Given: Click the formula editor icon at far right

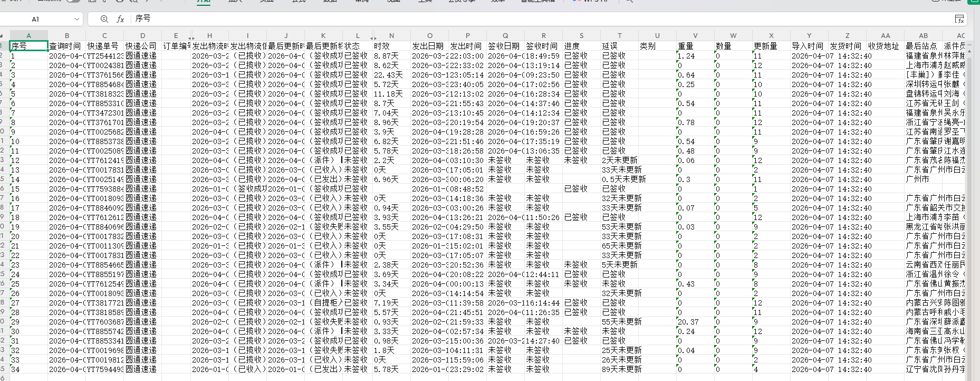Looking at the screenshot, I should (x=959, y=19).
